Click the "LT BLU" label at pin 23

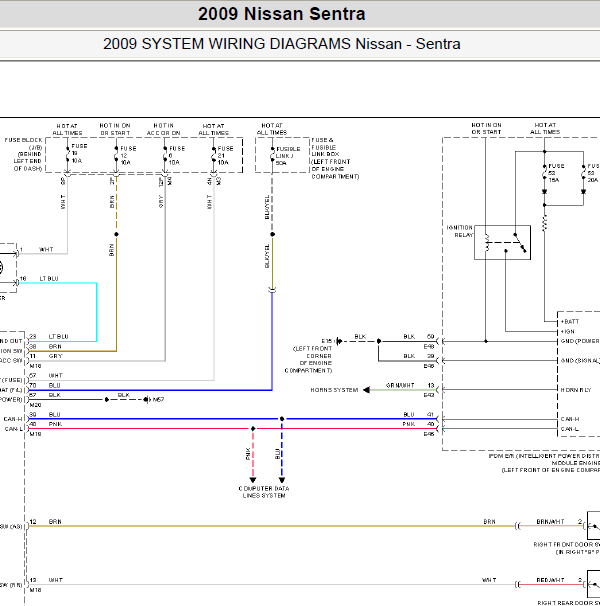tap(58, 337)
